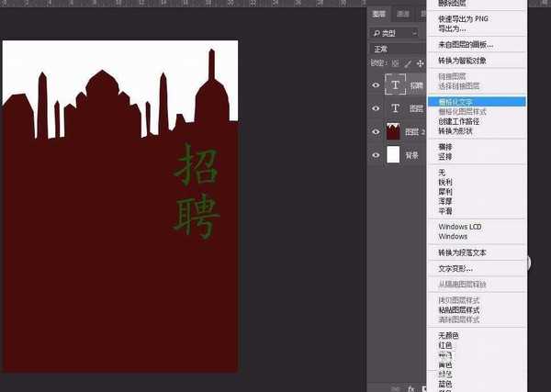Click the second text layer's T icon
This screenshot has width=551, height=392.
point(395,108)
